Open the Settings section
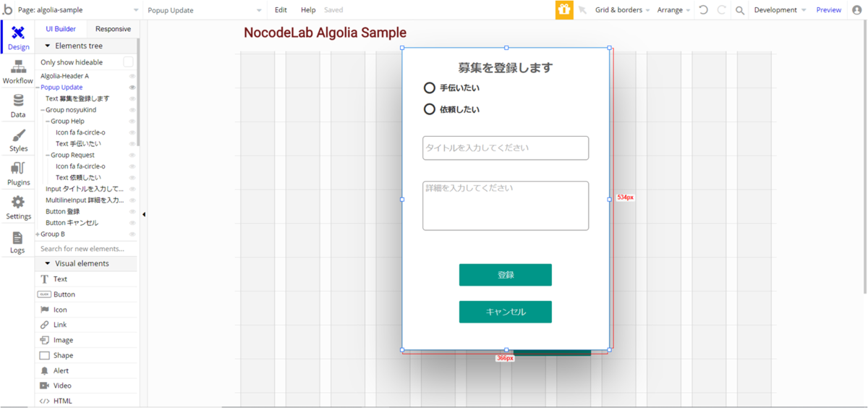The image size is (868, 408). pyautogui.click(x=18, y=208)
